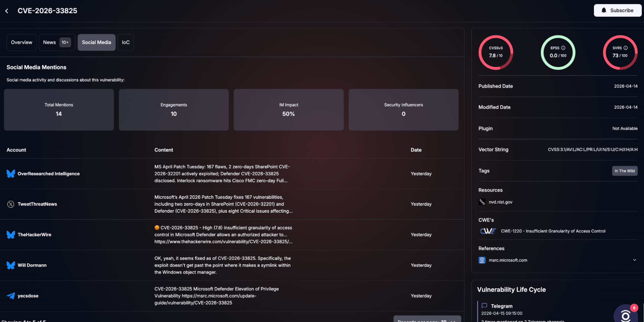Click the Plugin Not Available value
The image size is (644, 322).
(625, 129)
